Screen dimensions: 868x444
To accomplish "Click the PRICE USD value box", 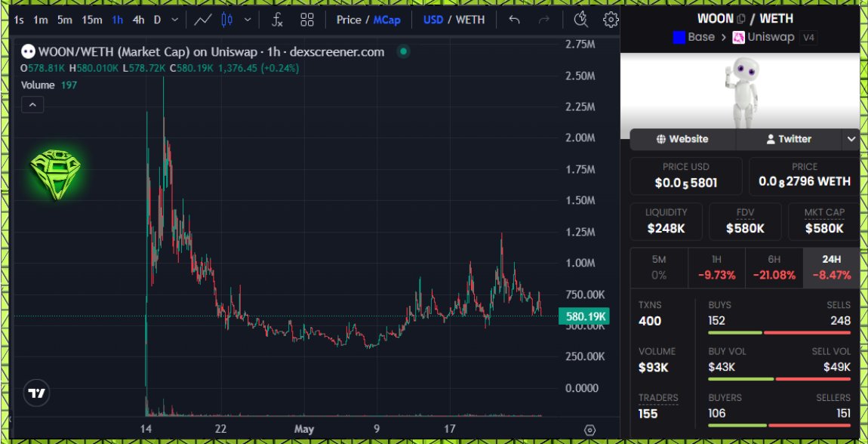I will click(686, 176).
